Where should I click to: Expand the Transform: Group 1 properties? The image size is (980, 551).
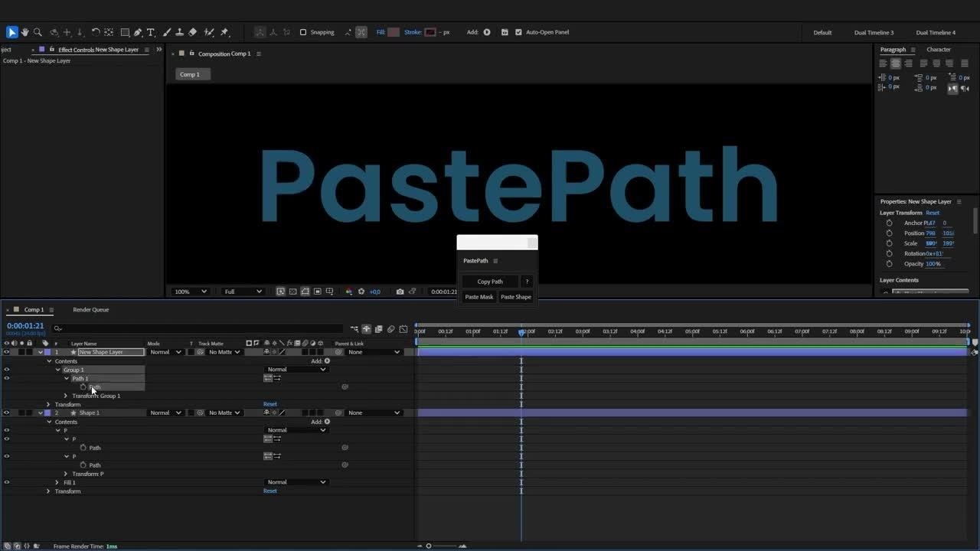[66, 396]
